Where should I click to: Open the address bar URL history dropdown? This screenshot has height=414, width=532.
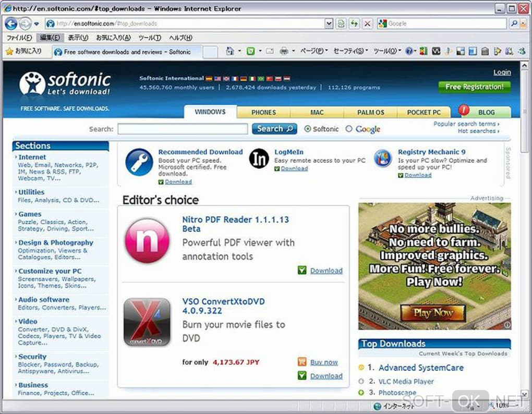click(329, 23)
